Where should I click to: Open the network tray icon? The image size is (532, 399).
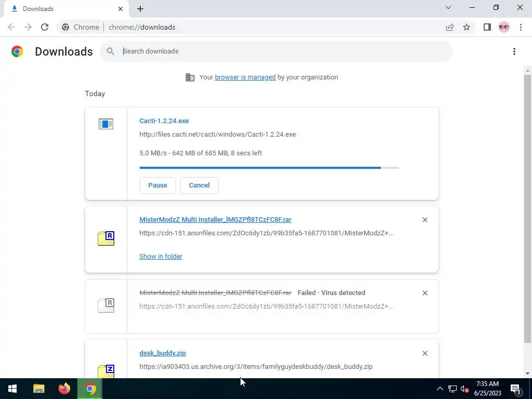coord(453,389)
